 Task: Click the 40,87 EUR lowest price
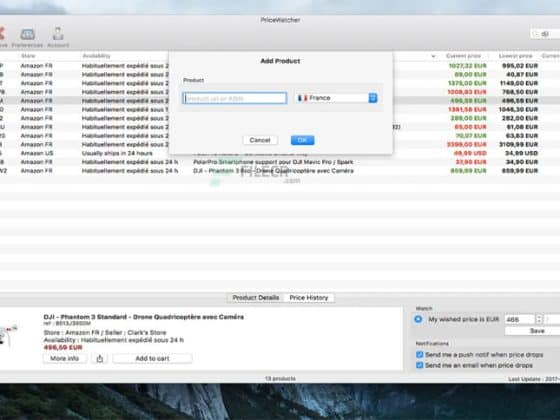(522, 75)
